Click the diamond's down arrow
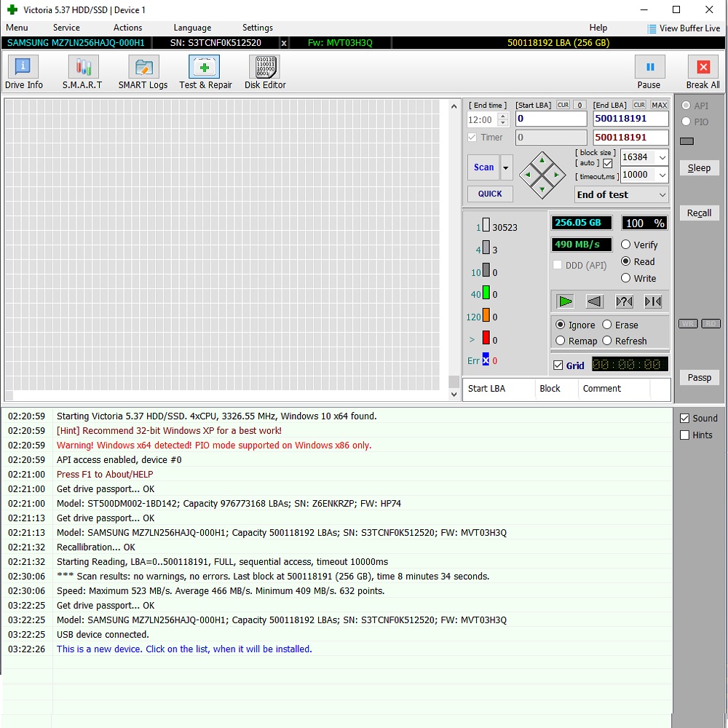The height and width of the screenshot is (728, 728). 542,189
